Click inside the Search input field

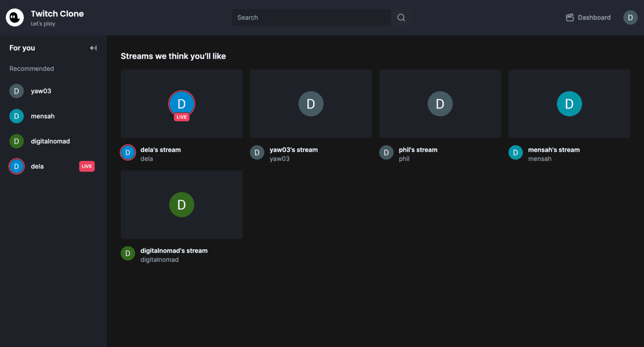(x=311, y=17)
